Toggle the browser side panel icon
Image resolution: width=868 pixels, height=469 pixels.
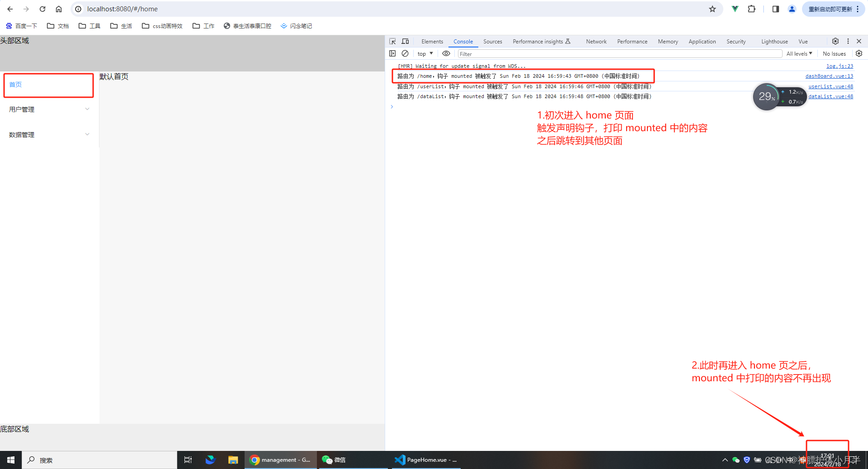pyautogui.click(x=776, y=9)
